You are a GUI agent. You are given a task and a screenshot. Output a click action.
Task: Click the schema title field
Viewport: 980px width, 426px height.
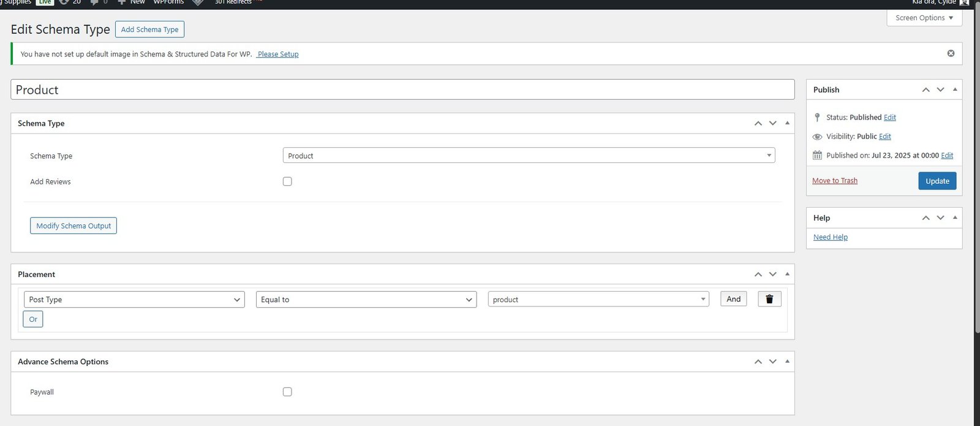pyautogui.click(x=402, y=90)
